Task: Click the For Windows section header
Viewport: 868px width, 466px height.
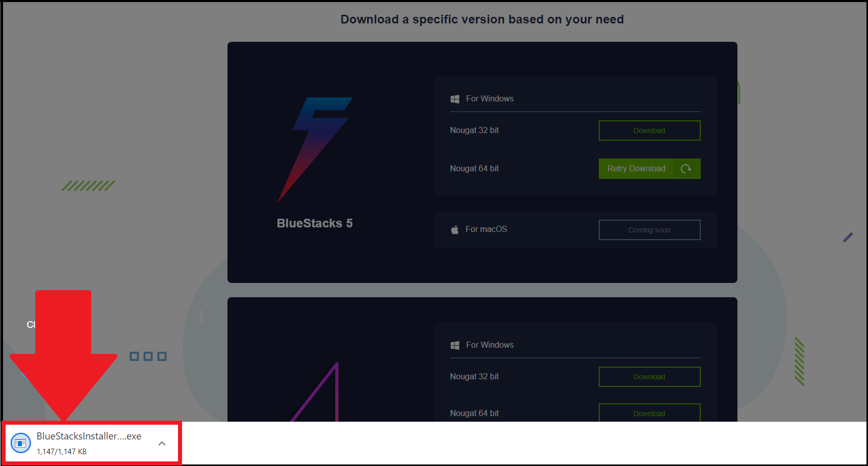Action: tap(489, 98)
